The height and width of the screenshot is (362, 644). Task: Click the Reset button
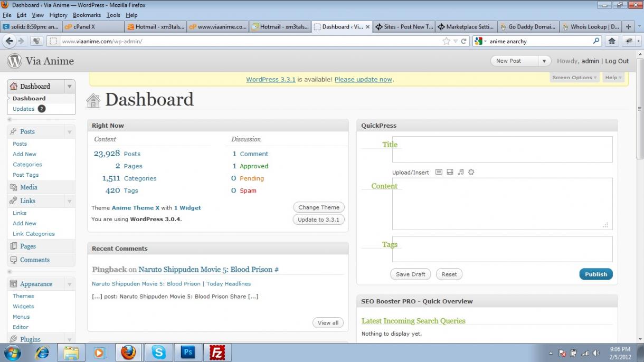(x=449, y=274)
